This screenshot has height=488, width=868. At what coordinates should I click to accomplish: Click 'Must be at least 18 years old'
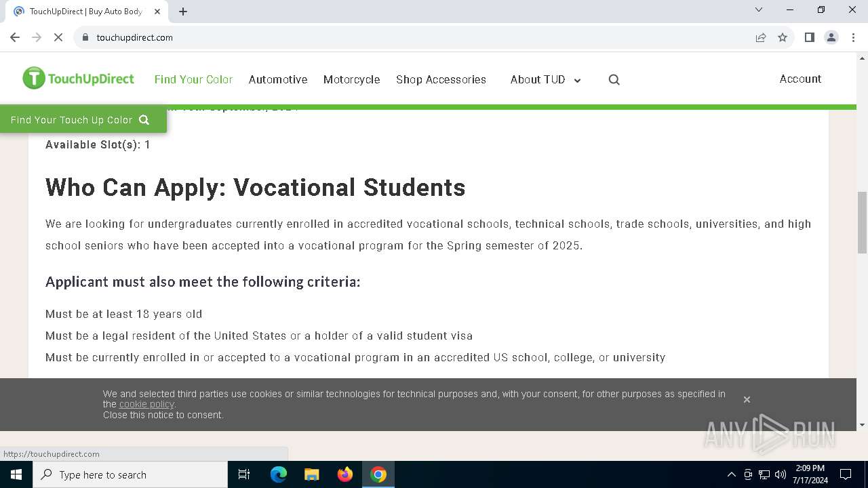tap(123, 314)
